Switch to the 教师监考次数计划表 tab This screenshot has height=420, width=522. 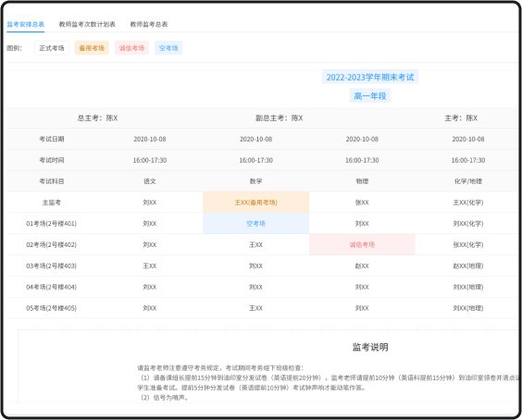87,24
